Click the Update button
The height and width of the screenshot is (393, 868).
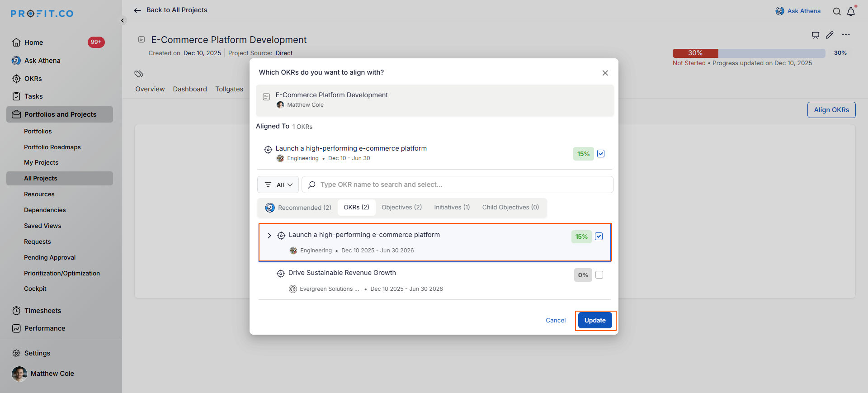tap(595, 320)
